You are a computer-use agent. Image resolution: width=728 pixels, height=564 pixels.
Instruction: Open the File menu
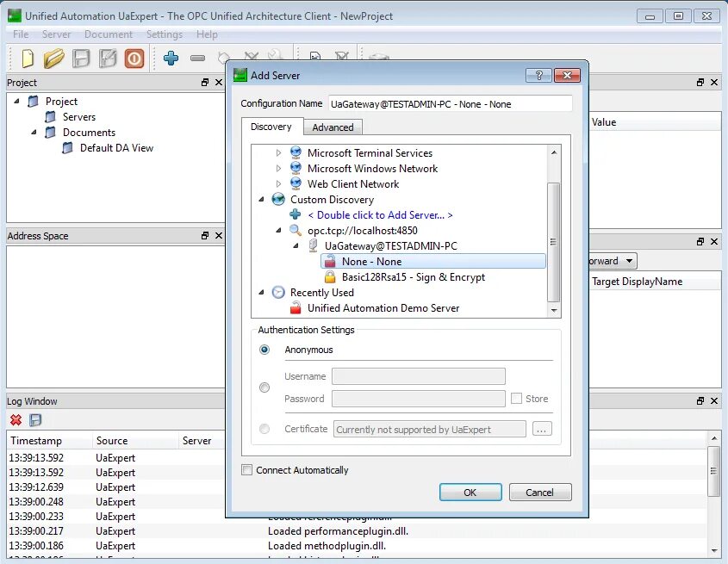[x=21, y=34]
